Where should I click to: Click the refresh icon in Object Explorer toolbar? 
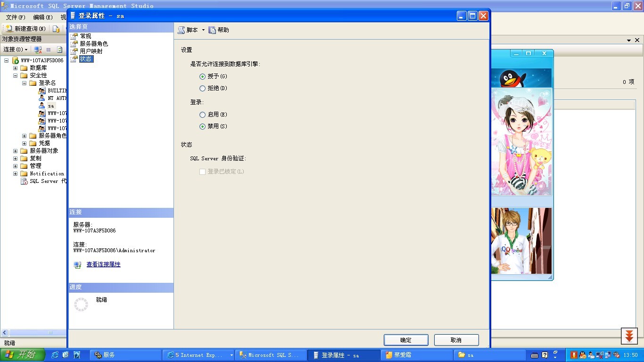(60, 49)
